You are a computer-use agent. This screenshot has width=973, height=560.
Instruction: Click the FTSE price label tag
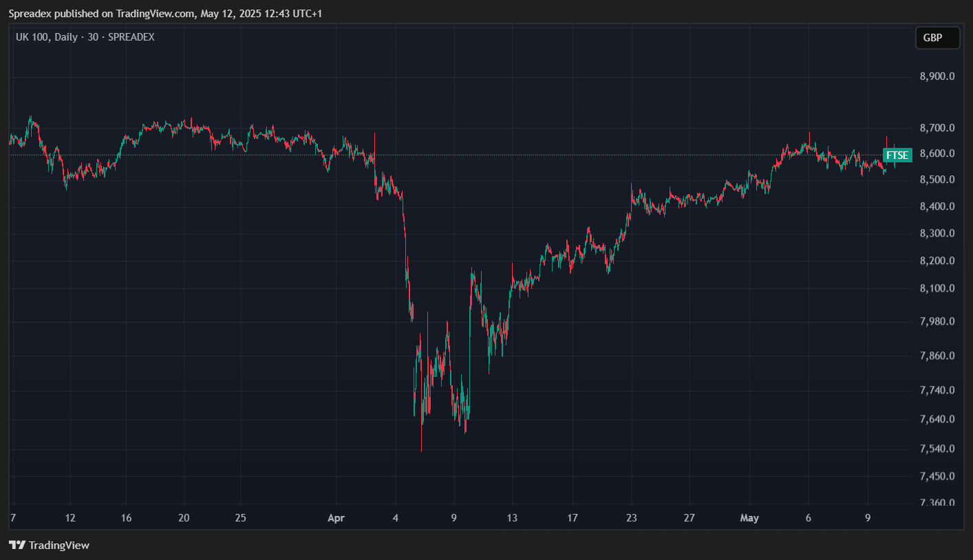[x=897, y=155]
